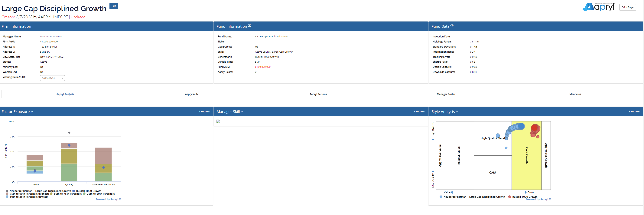Click the Information Ratio value 0.37
This screenshot has width=644, height=215.
pyautogui.click(x=473, y=52)
